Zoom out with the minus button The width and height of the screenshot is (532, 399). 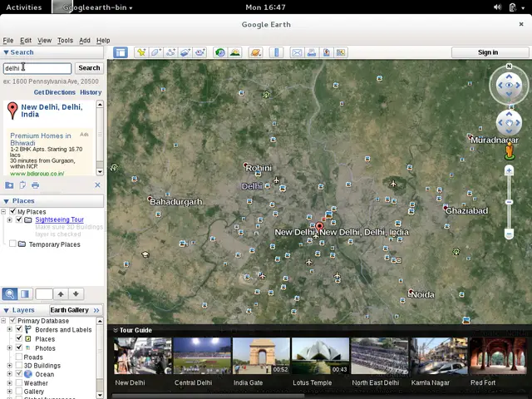[509, 234]
